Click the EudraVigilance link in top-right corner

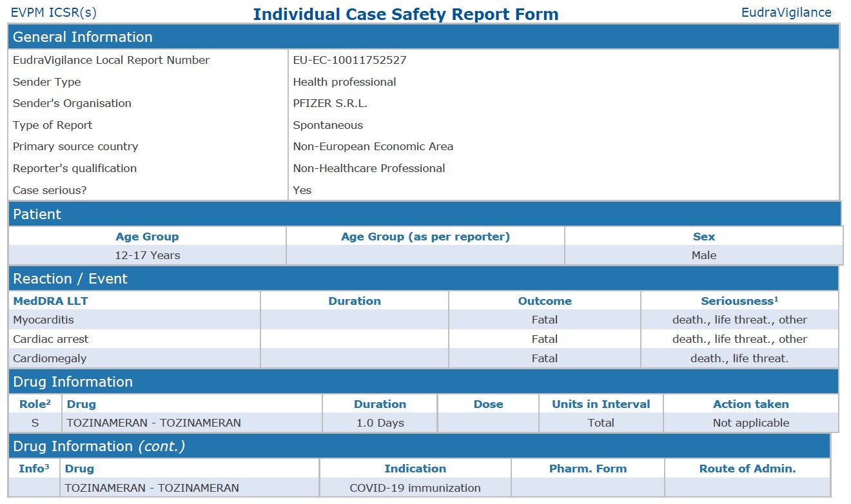coord(786,12)
